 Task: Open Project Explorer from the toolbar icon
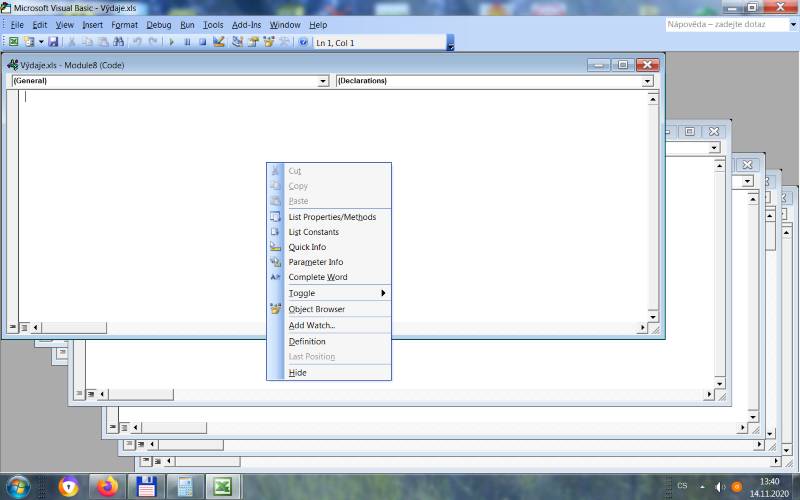click(237, 42)
